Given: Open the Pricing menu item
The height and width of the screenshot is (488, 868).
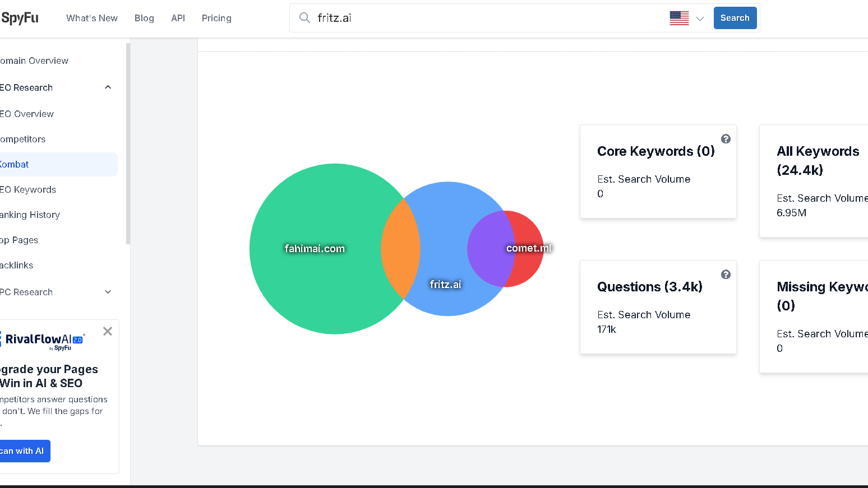Looking at the screenshot, I should pyautogui.click(x=216, y=18).
